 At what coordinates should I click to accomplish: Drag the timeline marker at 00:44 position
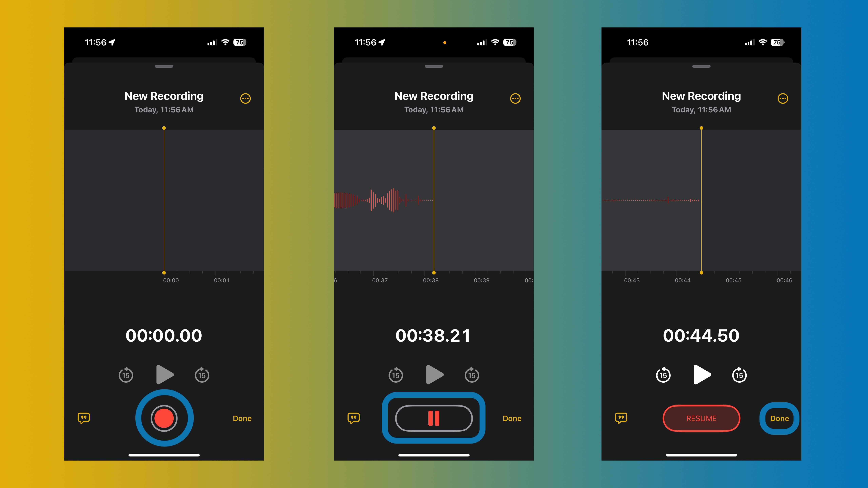click(701, 273)
